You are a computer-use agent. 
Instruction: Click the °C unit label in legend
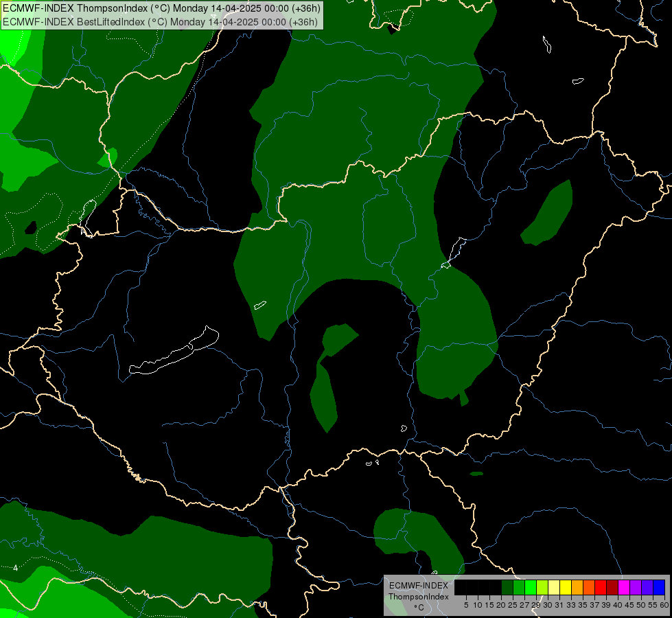pos(419,607)
